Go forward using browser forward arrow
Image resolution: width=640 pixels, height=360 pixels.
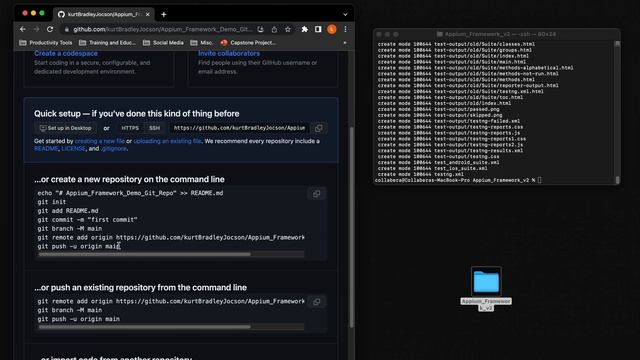click(x=36, y=29)
